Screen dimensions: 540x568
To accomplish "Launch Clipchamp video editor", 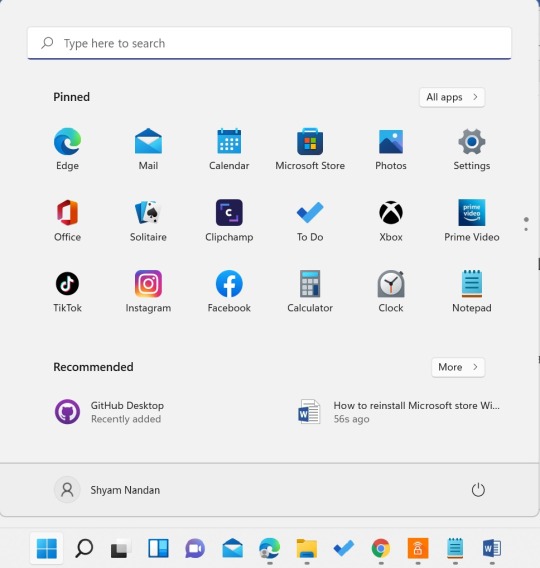I will 229,220.
